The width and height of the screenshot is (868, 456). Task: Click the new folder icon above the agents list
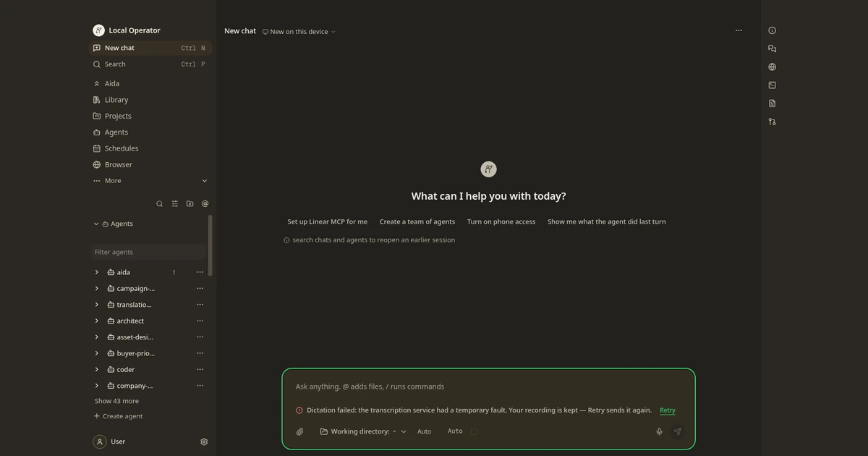click(190, 204)
